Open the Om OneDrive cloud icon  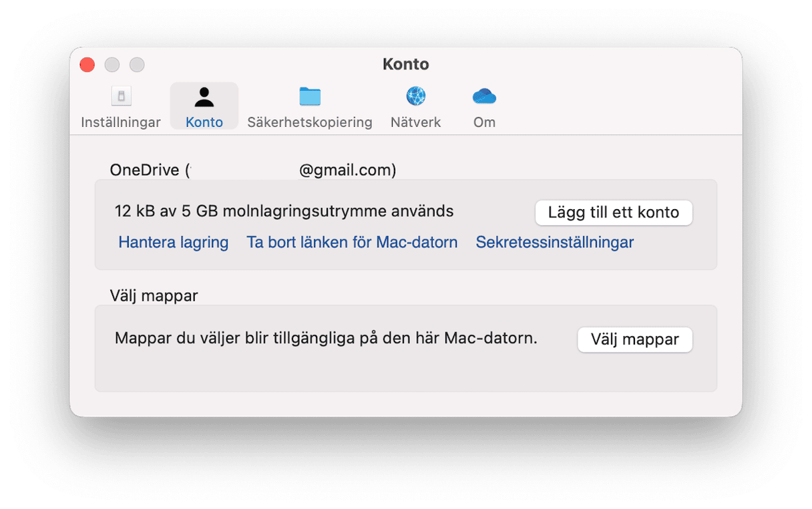coord(484,97)
